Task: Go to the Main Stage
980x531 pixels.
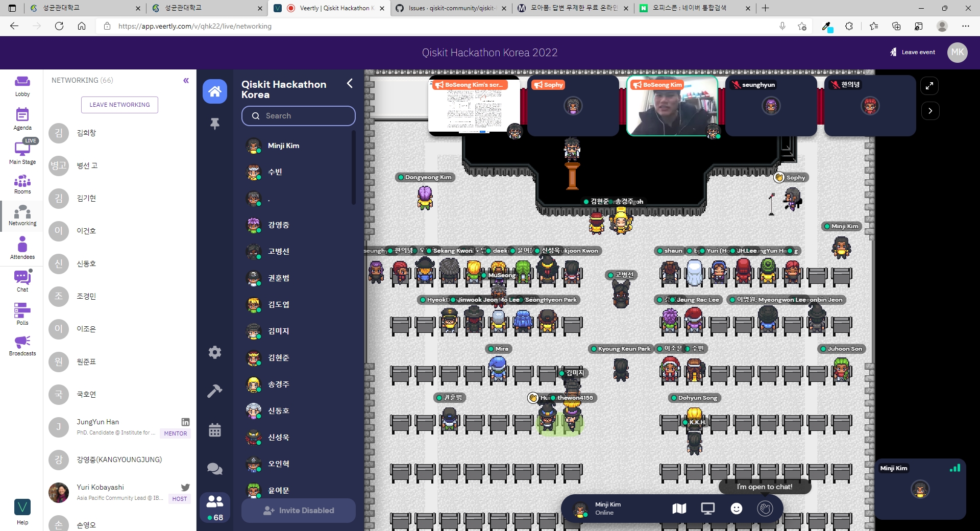Action: pos(22,153)
